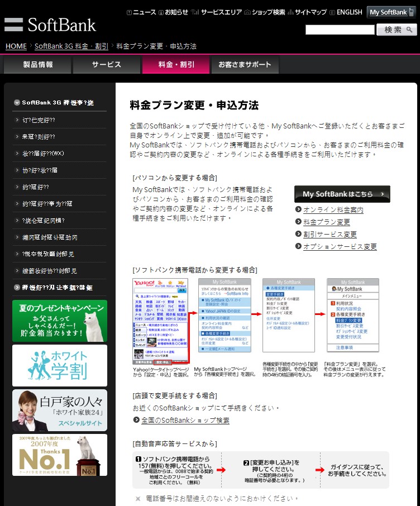The height and width of the screenshot is (506, 420).
Task: Open ショップ検索 shop search link
Action: coord(265,12)
